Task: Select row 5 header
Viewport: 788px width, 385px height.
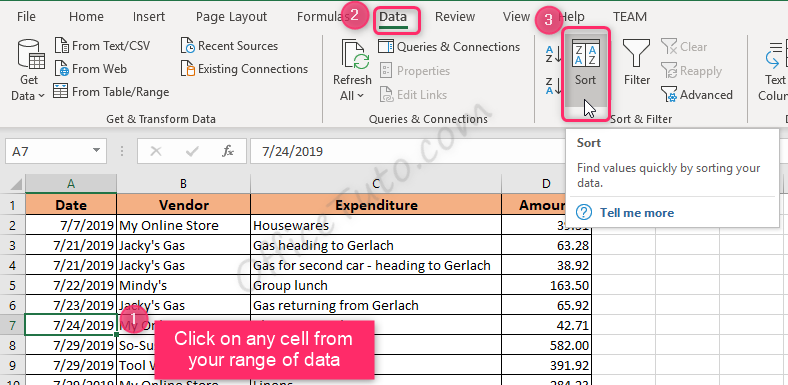Action: [x=13, y=285]
